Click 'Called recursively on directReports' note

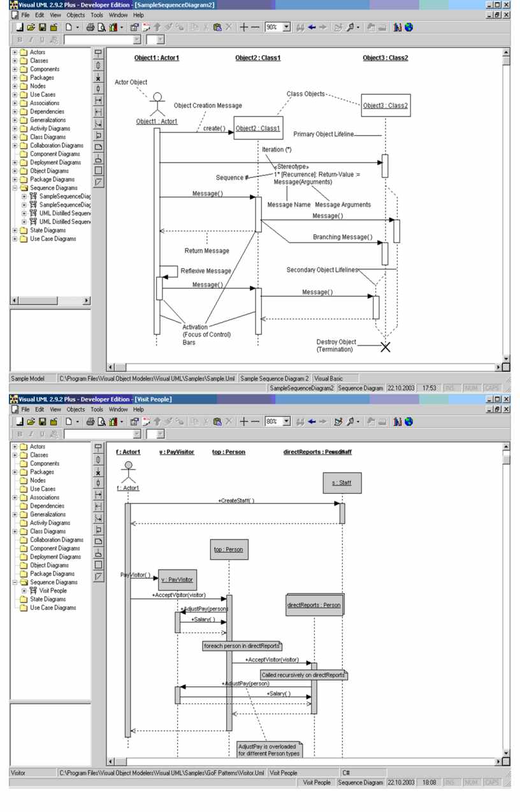303,674
